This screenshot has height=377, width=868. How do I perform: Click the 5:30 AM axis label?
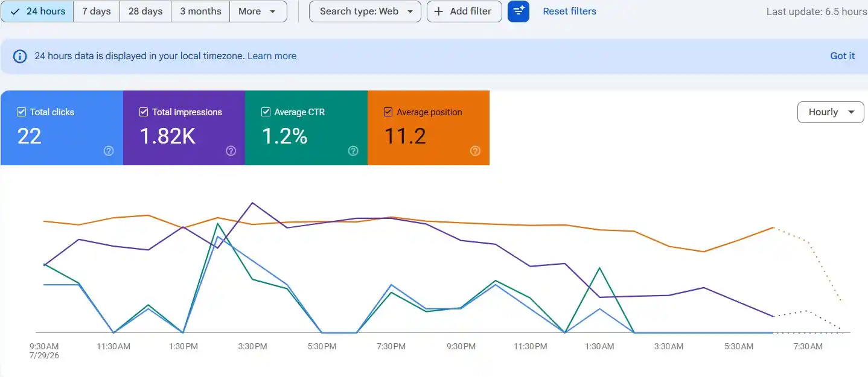[x=738, y=346]
